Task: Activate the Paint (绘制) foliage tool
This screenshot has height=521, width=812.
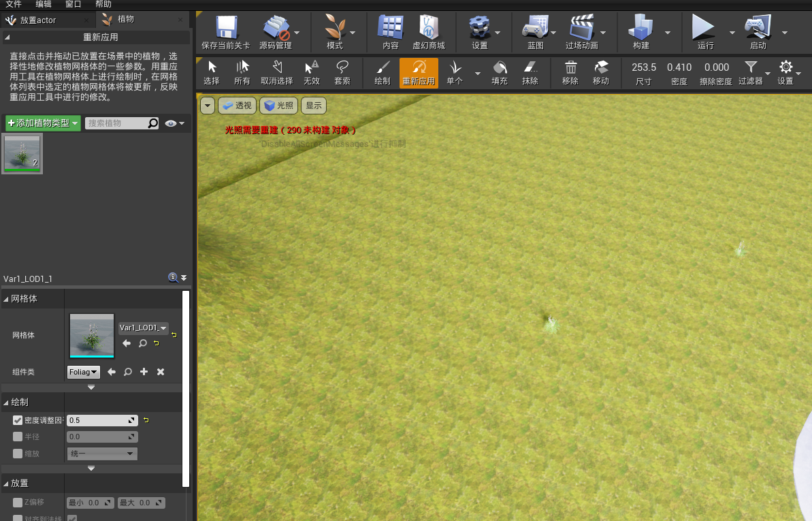Action: coord(383,73)
